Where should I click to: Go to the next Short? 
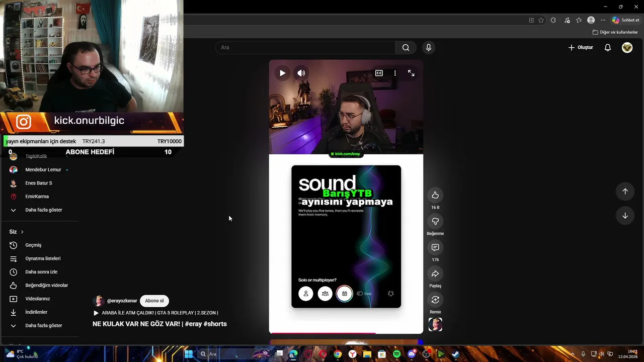click(x=625, y=215)
